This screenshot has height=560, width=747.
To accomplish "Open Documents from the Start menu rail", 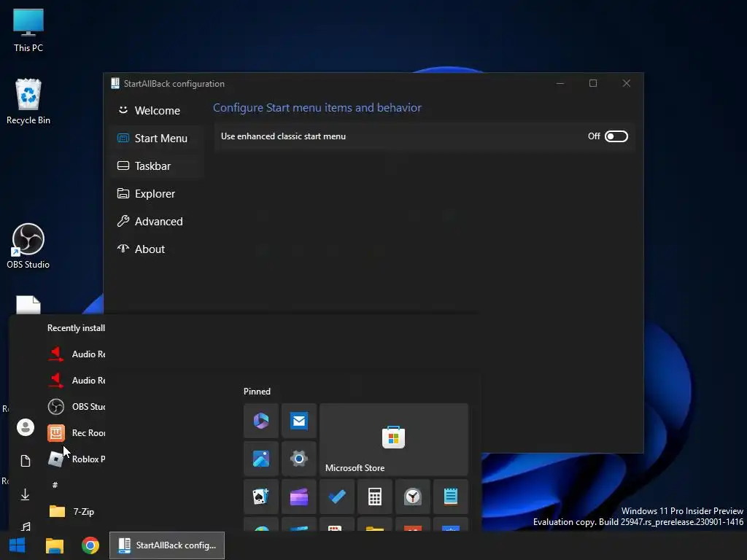I will pyautogui.click(x=26, y=461).
